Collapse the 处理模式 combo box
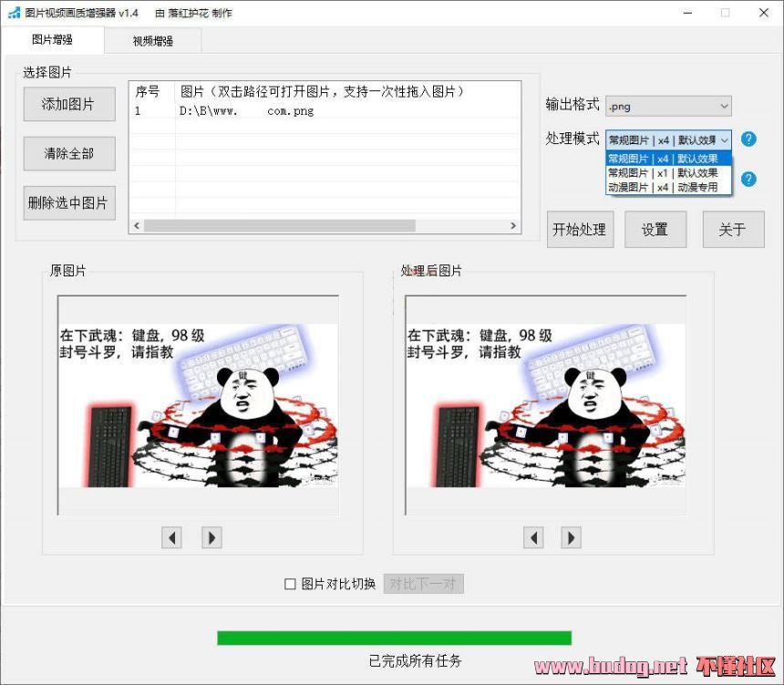The image size is (784, 685). (x=668, y=140)
